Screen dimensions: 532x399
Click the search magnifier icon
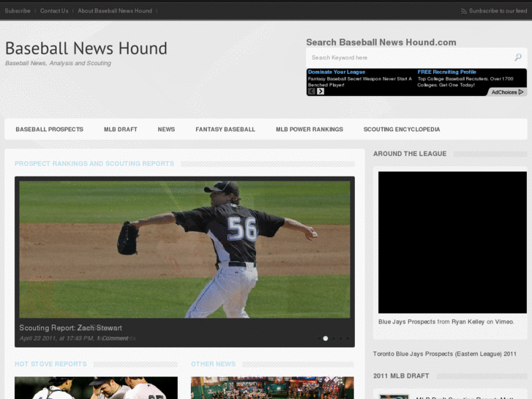pos(518,57)
